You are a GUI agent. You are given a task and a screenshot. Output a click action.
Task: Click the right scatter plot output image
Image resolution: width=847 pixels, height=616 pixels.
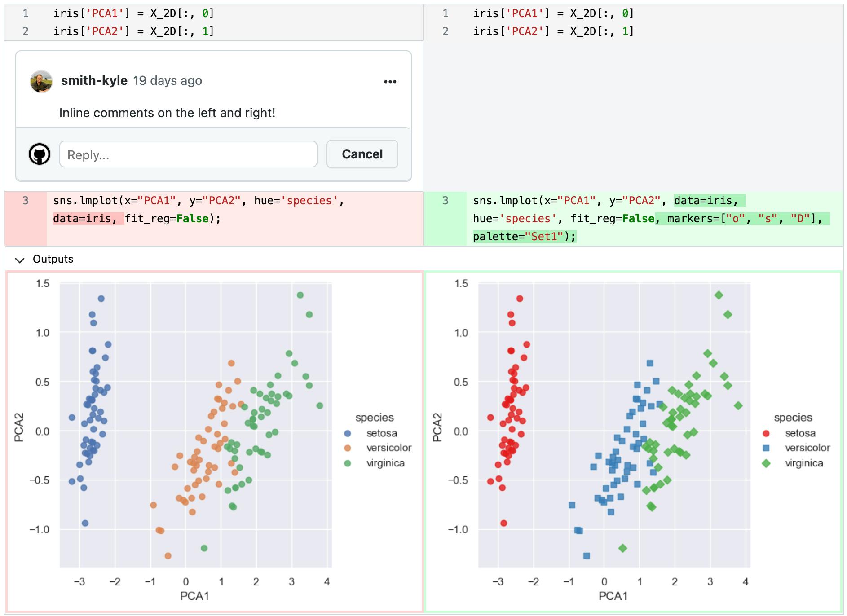click(633, 441)
